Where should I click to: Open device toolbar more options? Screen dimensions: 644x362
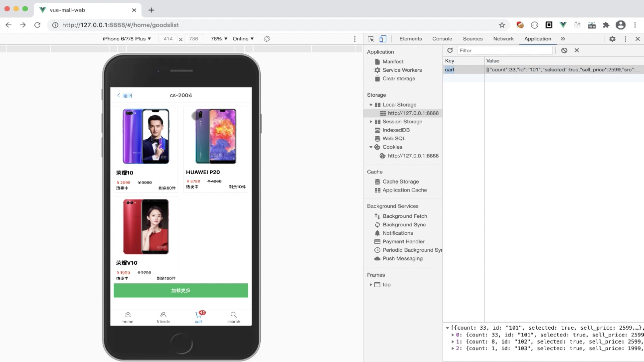[355, 39]
